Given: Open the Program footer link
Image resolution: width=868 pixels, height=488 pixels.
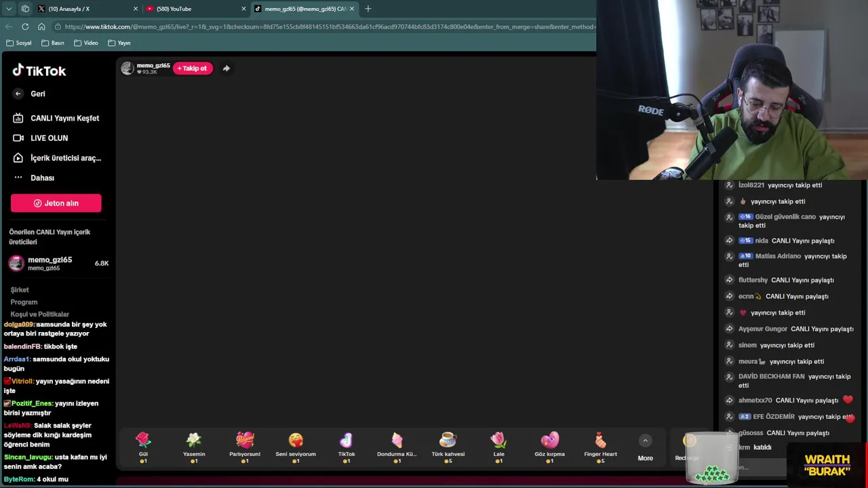Looking at the screenshot, I should (x=24, y=302).
